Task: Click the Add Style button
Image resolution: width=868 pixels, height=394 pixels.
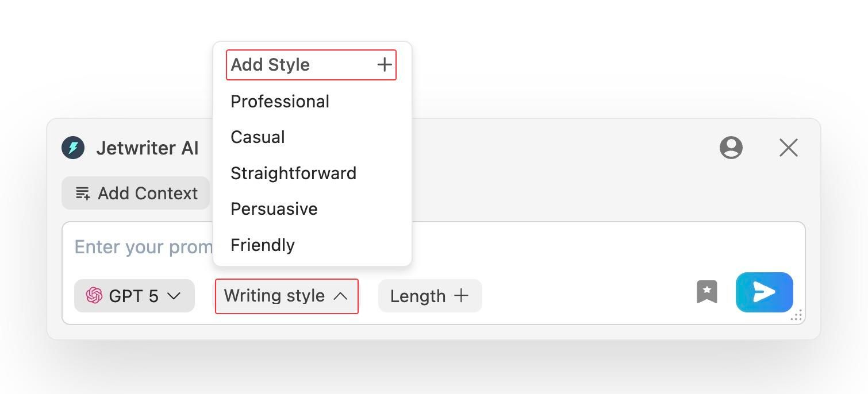Action: coord(311,65)
